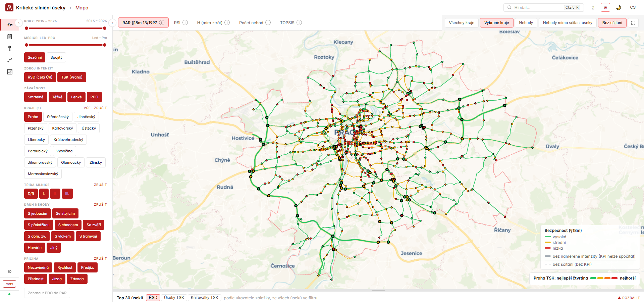
Task: Show info icon for Počet nehod
Action: (x=268, y=22)
